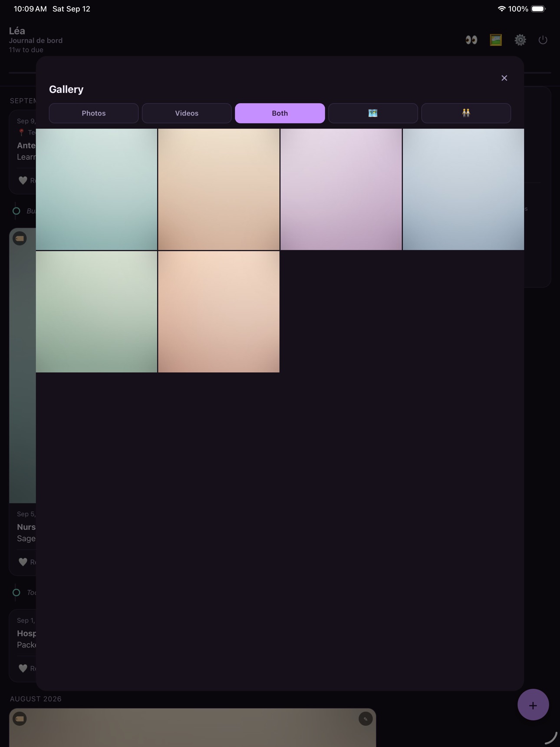Open the sage green gallery thumbnail
This screenshot has width=560, height=747.
[96, 312]
